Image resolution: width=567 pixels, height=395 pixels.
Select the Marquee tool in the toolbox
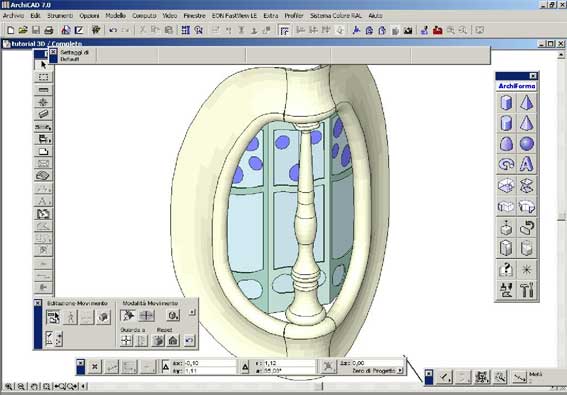tap(43, 77)
